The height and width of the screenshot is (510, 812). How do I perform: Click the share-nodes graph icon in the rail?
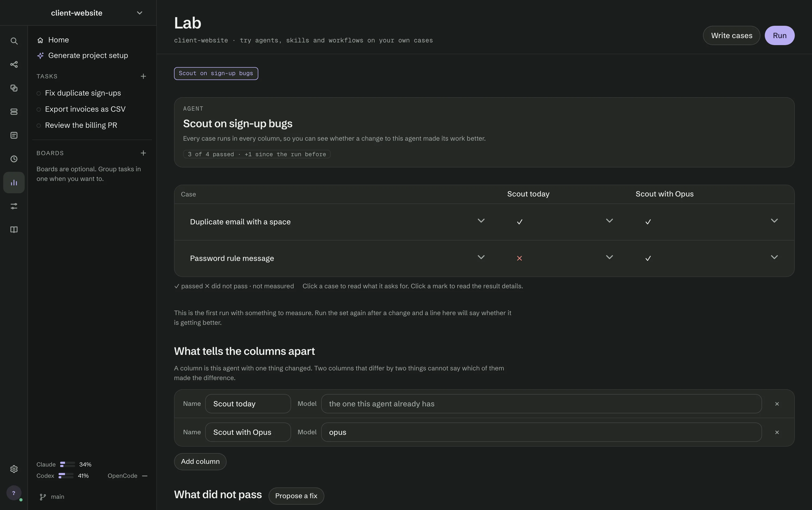(x=14, y=64)
